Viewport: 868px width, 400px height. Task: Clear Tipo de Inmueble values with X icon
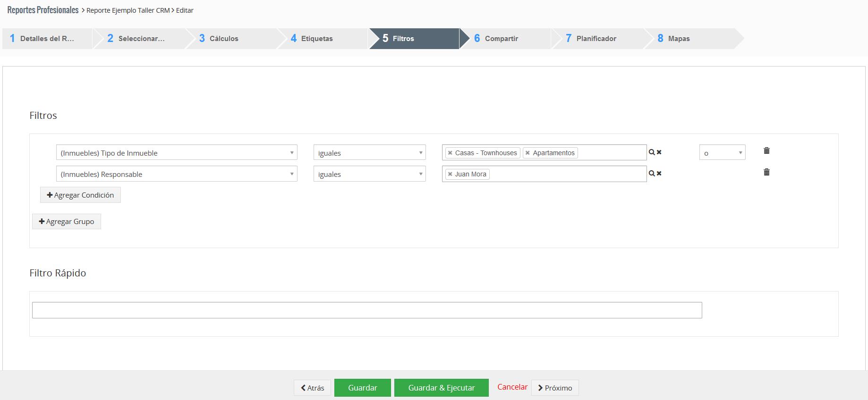[659, 152]
